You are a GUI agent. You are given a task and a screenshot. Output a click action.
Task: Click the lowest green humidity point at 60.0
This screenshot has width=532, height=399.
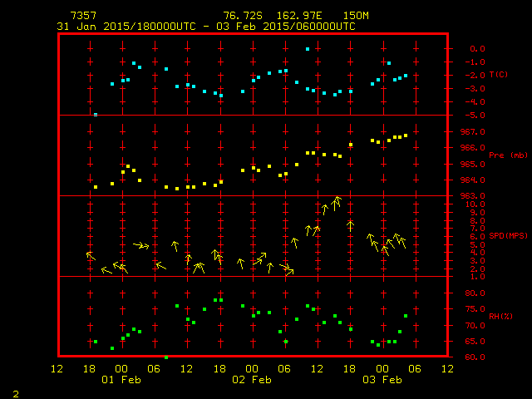tap(166, 357)
